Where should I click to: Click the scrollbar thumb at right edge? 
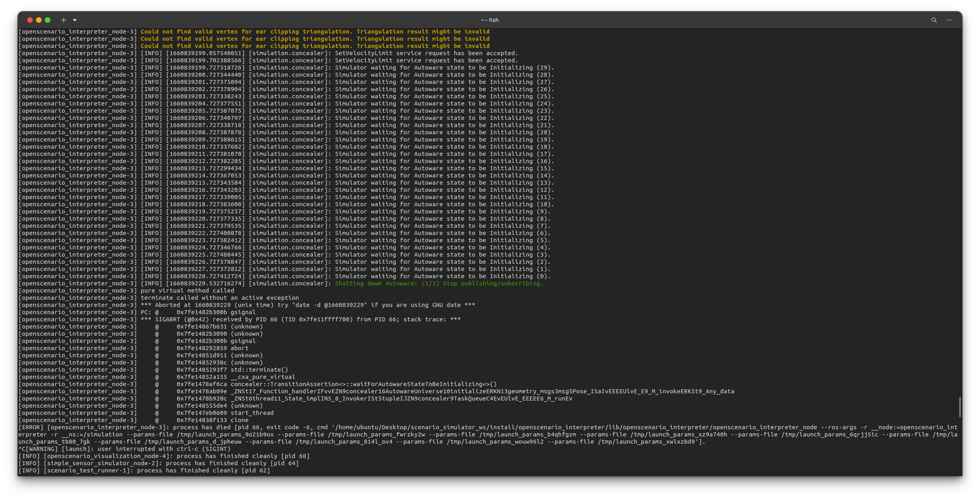[959, 406]
